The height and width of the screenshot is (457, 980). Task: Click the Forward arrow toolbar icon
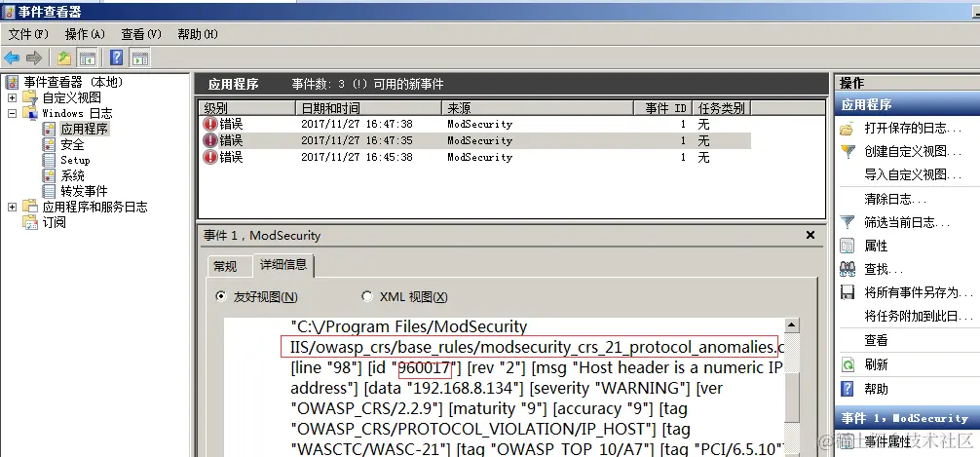pyautogui.click(x=34, y=58)
